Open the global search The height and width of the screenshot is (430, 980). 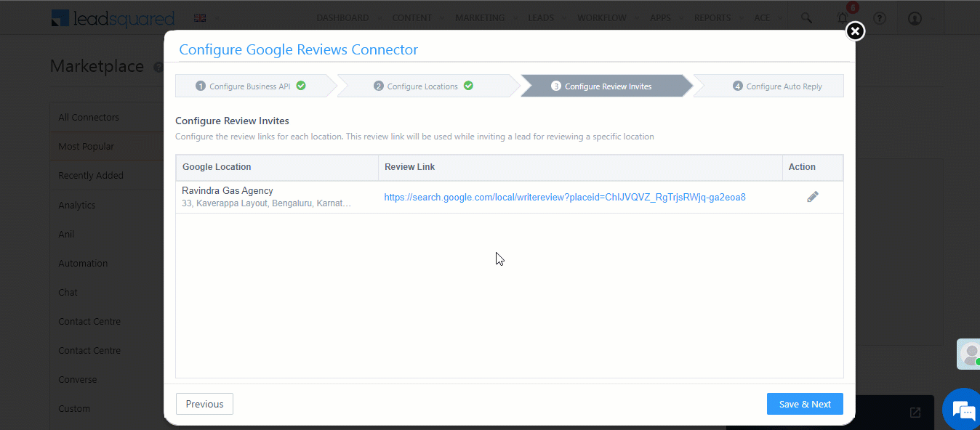click(806, 17)
